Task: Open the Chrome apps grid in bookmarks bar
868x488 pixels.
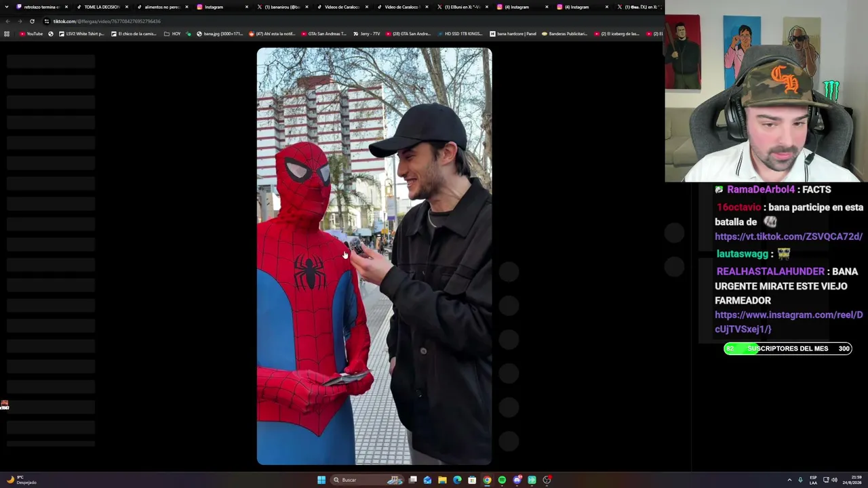Action: pos(7,33)
